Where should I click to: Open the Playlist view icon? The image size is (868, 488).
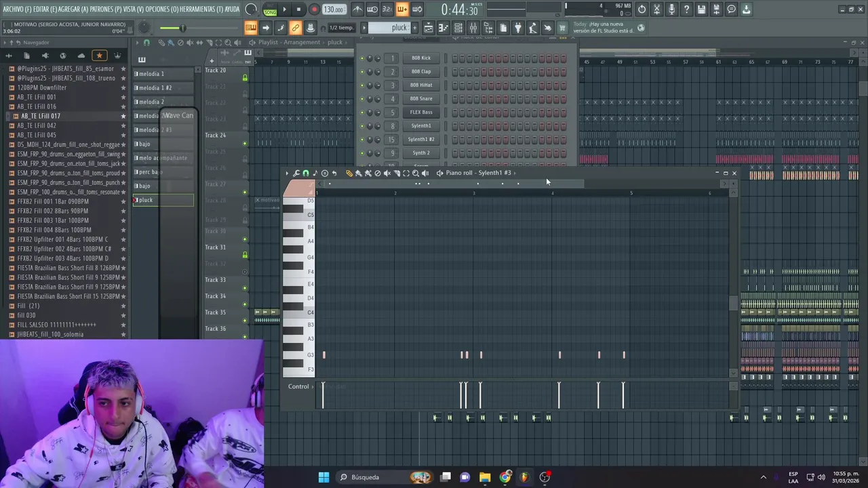tap(429, 28)
